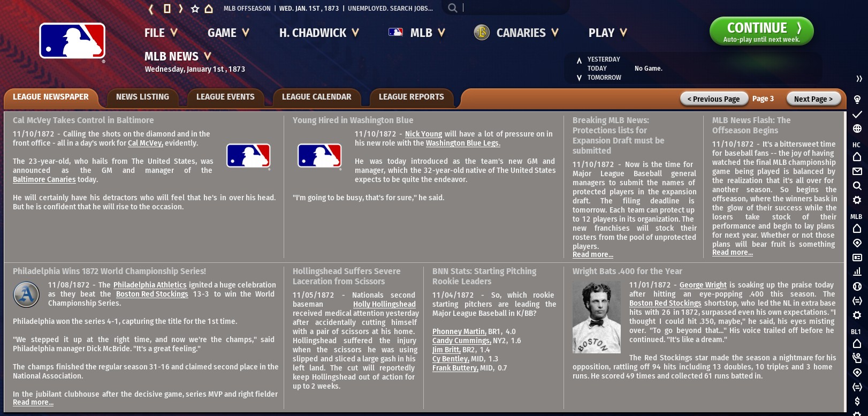The width and height of the screenshot is (868, 416).
Task: Select the LEAGUE NEWSPAPER tab
Action: pyautogui.click(x=51, y=97)
